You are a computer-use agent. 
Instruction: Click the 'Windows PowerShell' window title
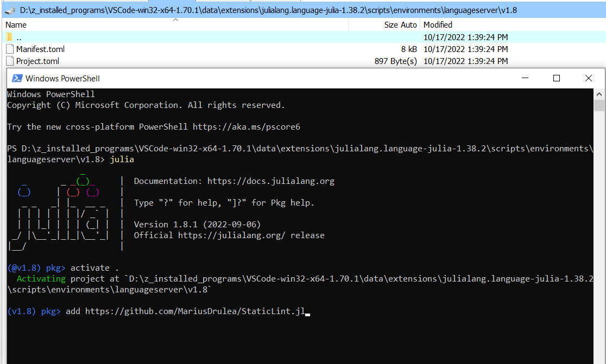[62, 78]
